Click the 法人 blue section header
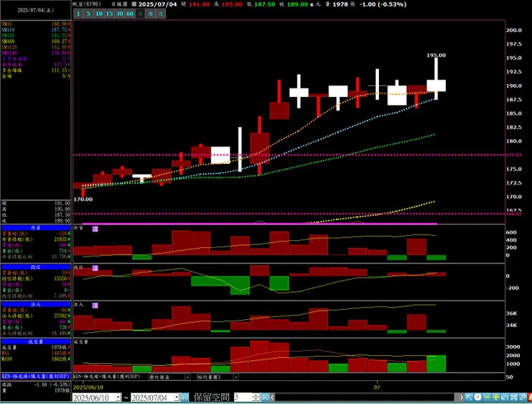This screenshot has height=404, width=532. pos(36,304)
